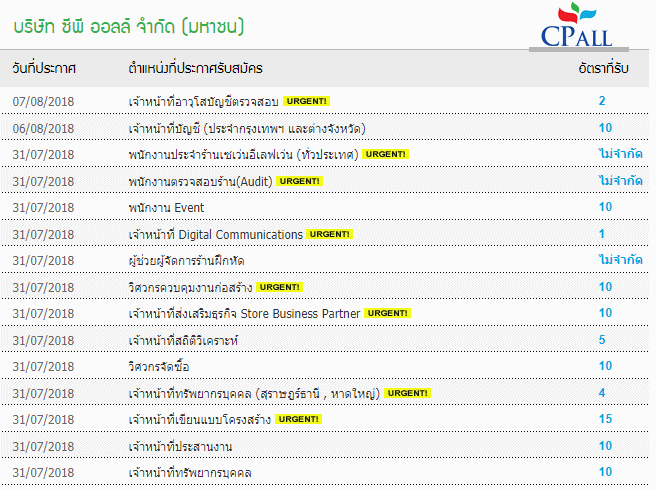Open the เจ้าหน้าที่ประสานงาน job link
Image resolution: width=656 pixels, height=491 pixels.
pyautogui.click(x=181, y=445)
